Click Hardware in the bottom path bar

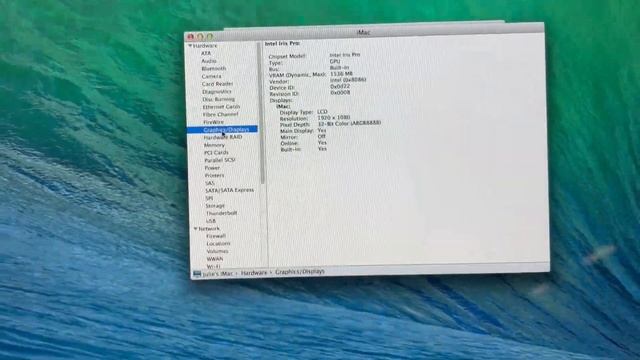pyautogui.click(x=253, y=272)
